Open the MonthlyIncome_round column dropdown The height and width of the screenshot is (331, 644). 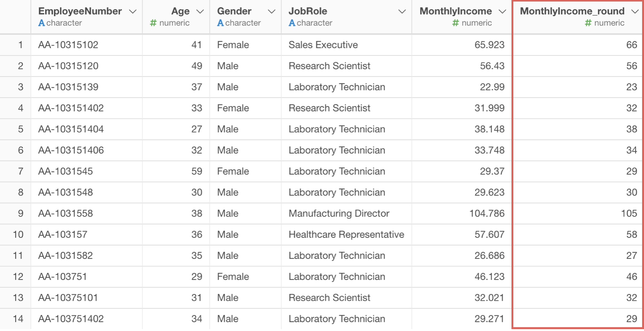click(635, 12)
